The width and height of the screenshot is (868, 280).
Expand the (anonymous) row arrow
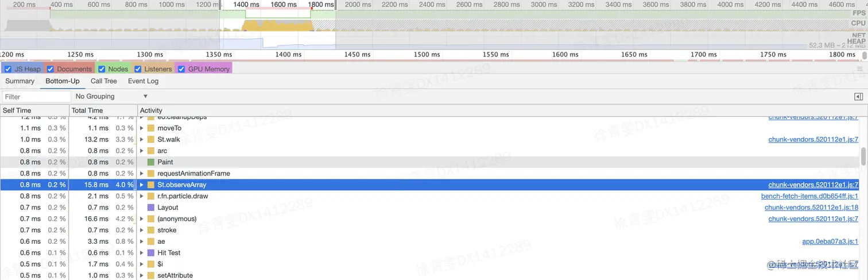(142, 219)
